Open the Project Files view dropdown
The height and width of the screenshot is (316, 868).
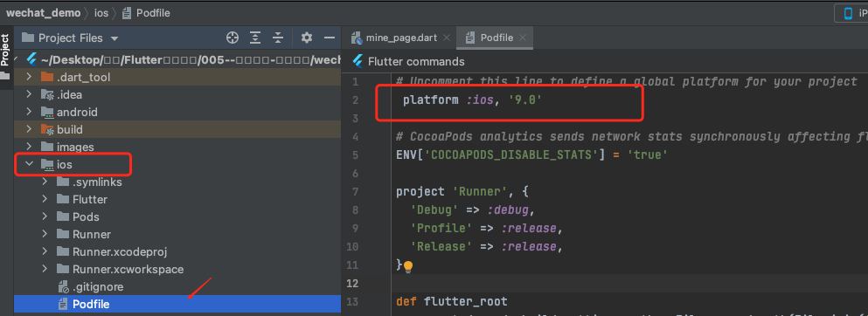pos(114,38)
